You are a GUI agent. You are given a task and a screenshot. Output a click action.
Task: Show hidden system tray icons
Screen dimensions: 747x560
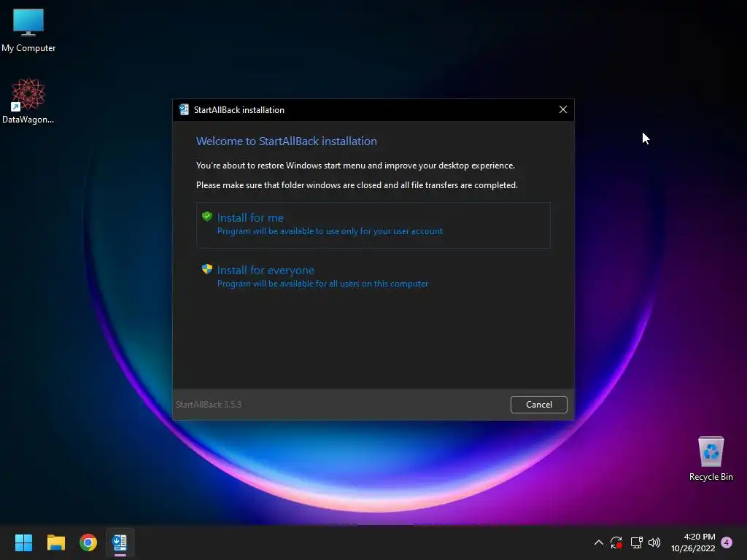(x=599, y=542)
